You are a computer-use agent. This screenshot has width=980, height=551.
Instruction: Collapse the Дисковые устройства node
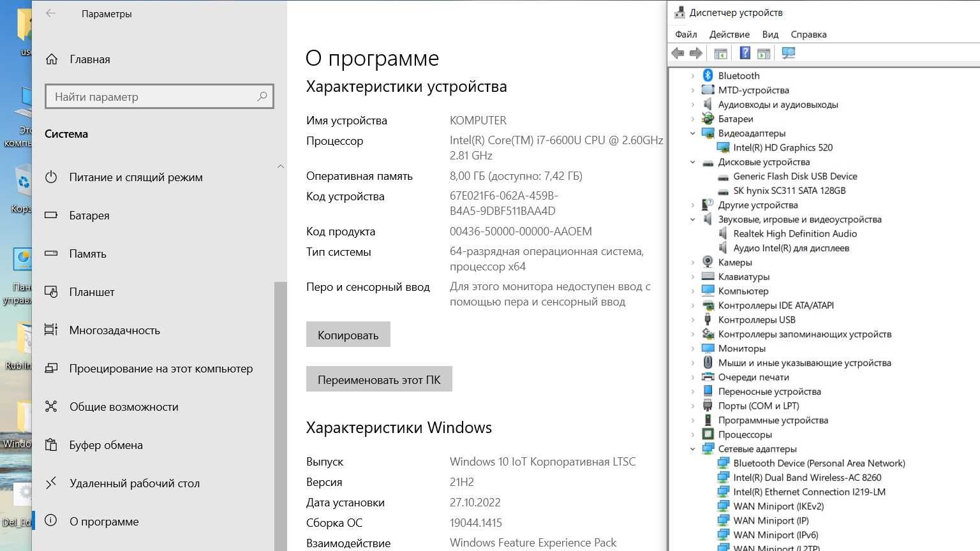693,162
